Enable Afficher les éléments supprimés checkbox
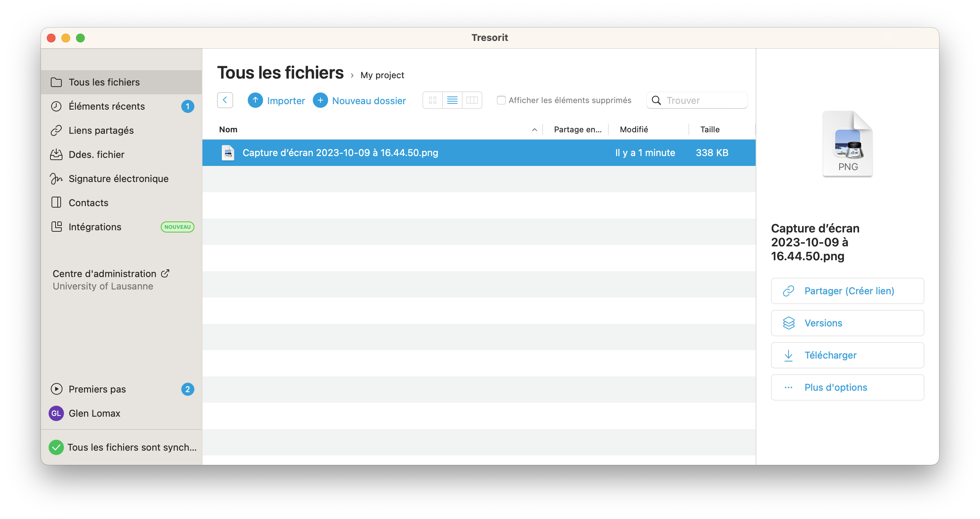 point(501,100)
